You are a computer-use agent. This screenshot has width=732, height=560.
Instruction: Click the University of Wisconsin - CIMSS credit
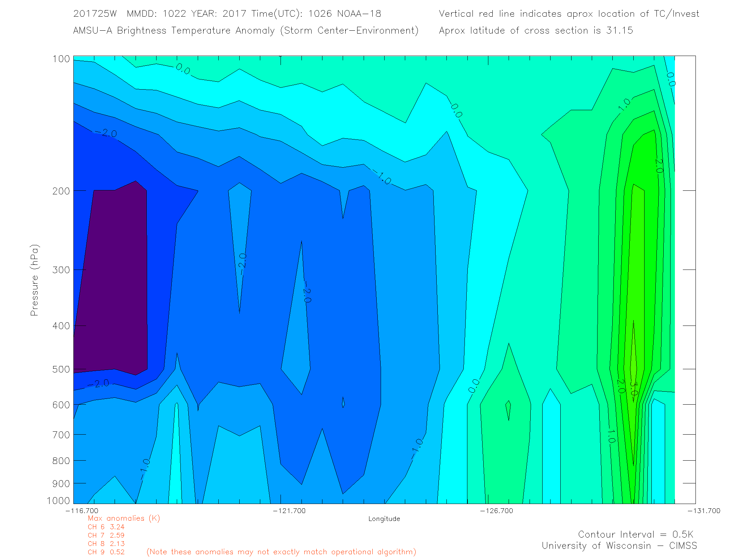(619, 546)
